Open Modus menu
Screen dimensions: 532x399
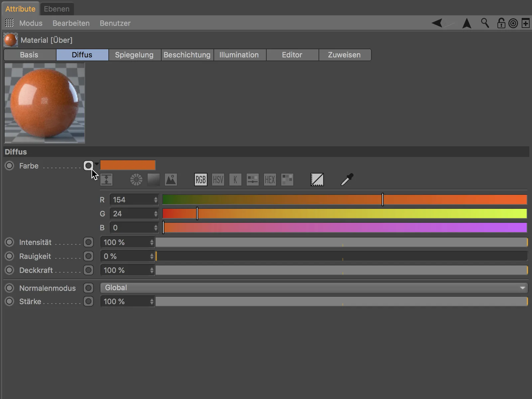point(31,23)
